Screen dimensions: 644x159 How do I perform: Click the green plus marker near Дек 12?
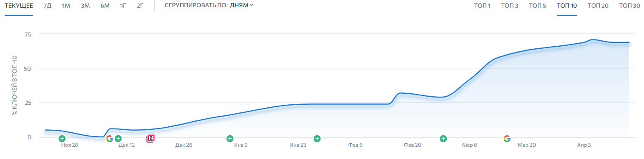click(x=118, y=138)
